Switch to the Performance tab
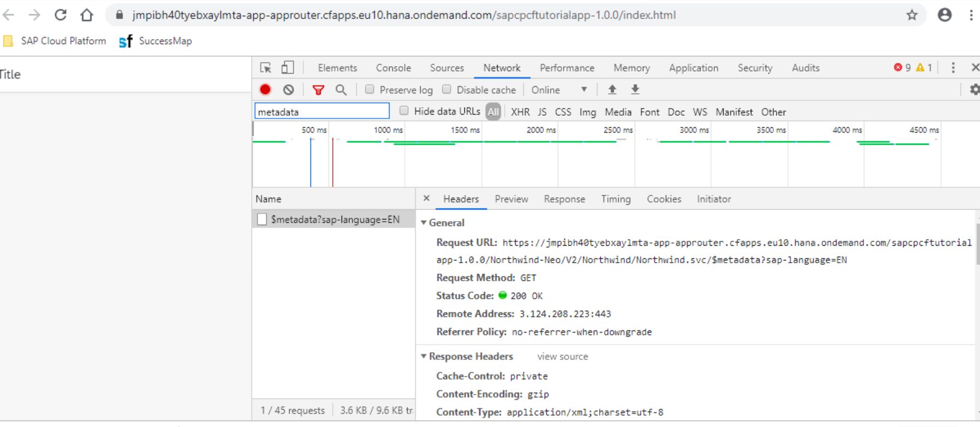The image size is (980, 427). [567, 68]
